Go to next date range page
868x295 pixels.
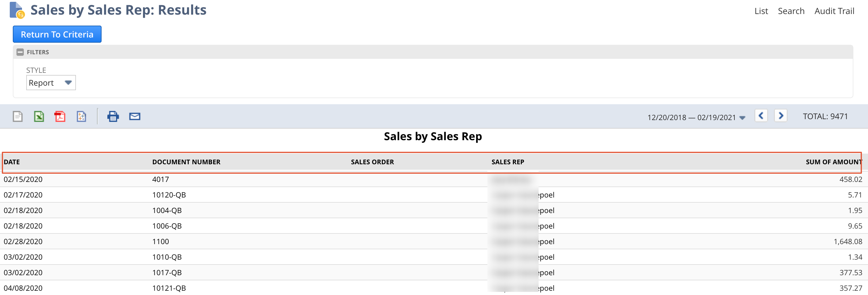pos(780,116)
